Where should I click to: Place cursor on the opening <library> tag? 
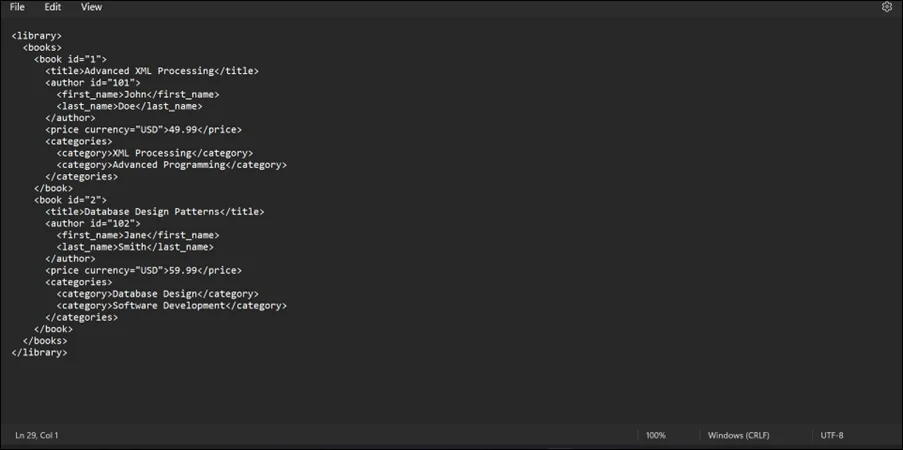tap(37, 36)
